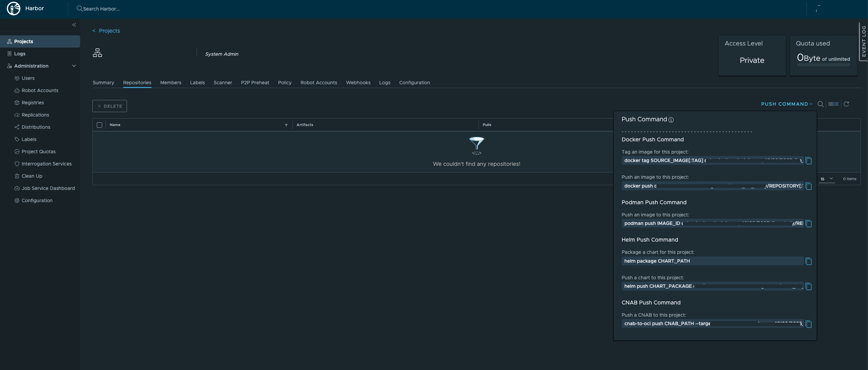
Task: Open the Members tab
Action: (x=170, y=83)
